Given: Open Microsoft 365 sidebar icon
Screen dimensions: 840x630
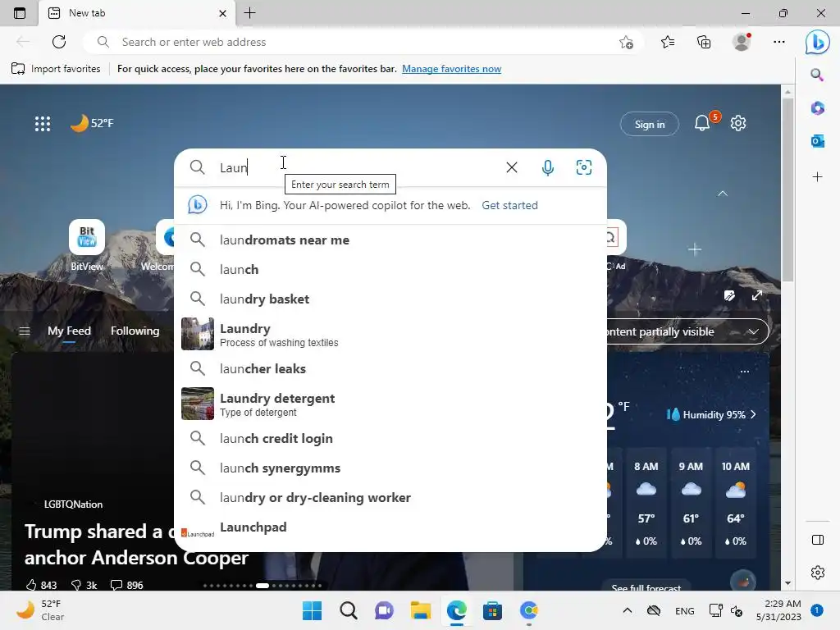Looking at the screenshot, I should tap(818, 107).
